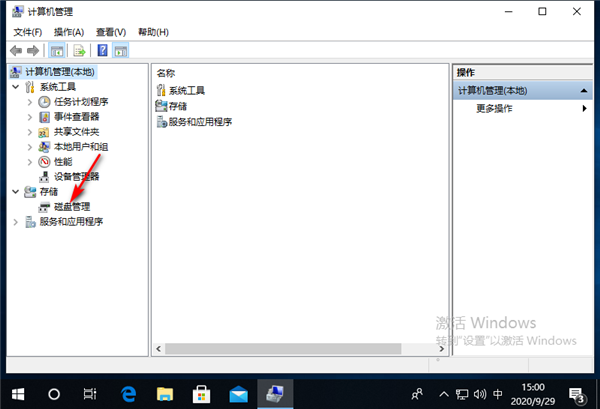Viewport: 600px width, 409px height.
Task: Open Task View from the taskbar
Action: point(90,394)
